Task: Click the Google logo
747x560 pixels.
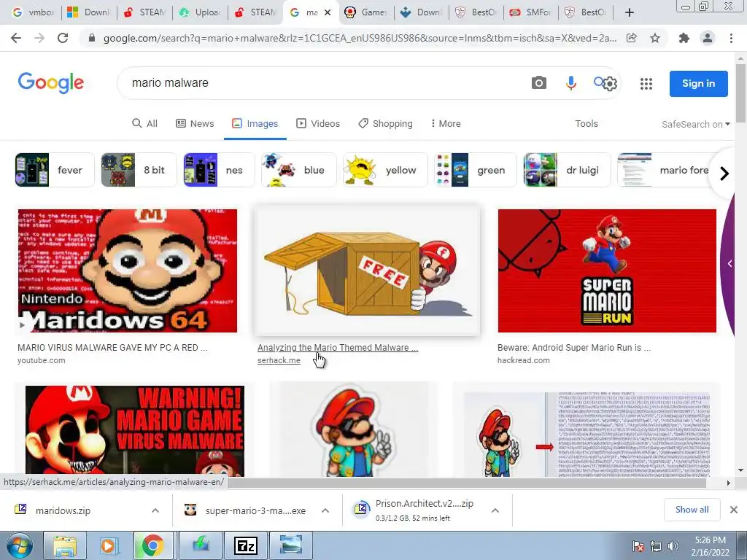Action: (x=51, y=83)
